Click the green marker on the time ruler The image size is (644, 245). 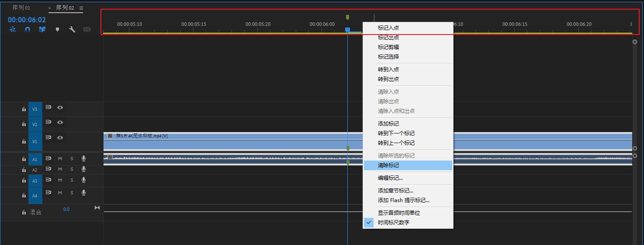(x=347, y=17)
